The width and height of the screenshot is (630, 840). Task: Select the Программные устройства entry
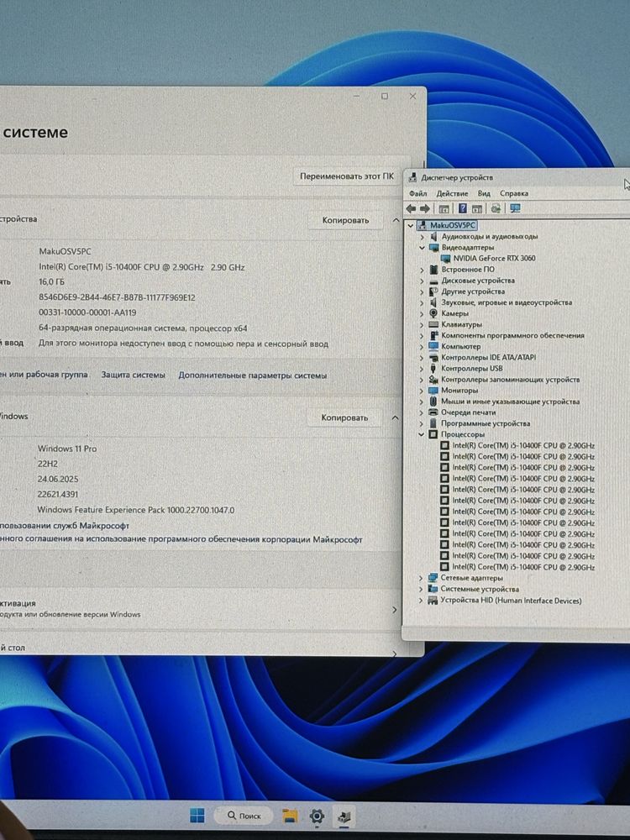click(x=486, y=423)
